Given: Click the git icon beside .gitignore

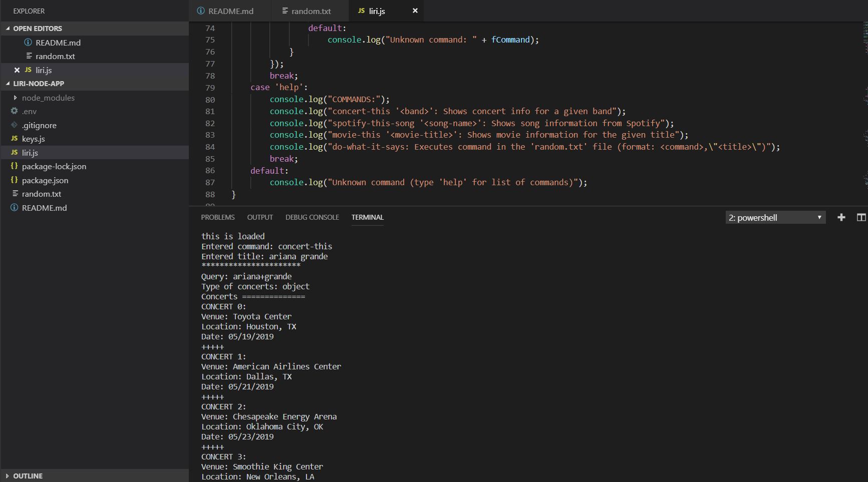Looking at the screenshot, I should coord(15,125).
